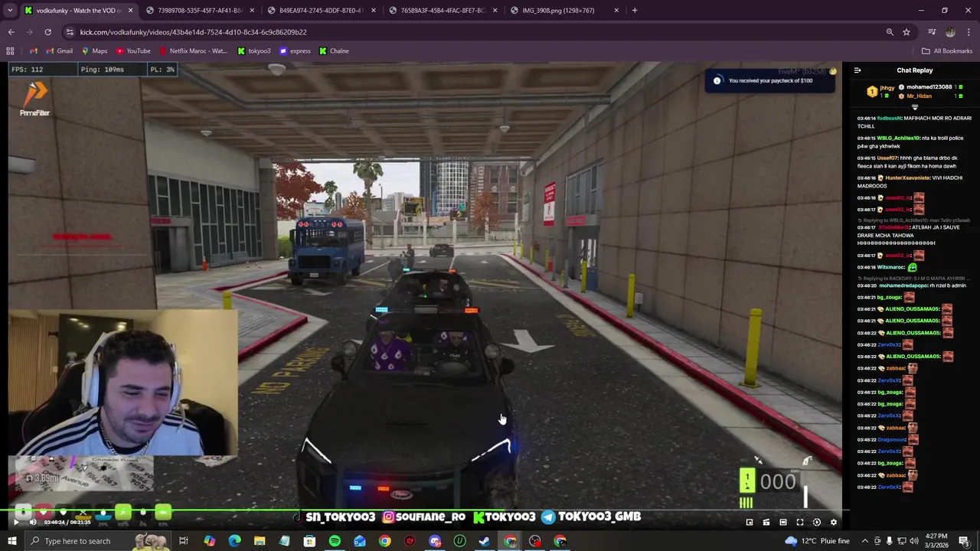The width and height of the screenshot is (980, 551).
Task: Expand the chat leaderboard chevron
Action: point(914,108)
